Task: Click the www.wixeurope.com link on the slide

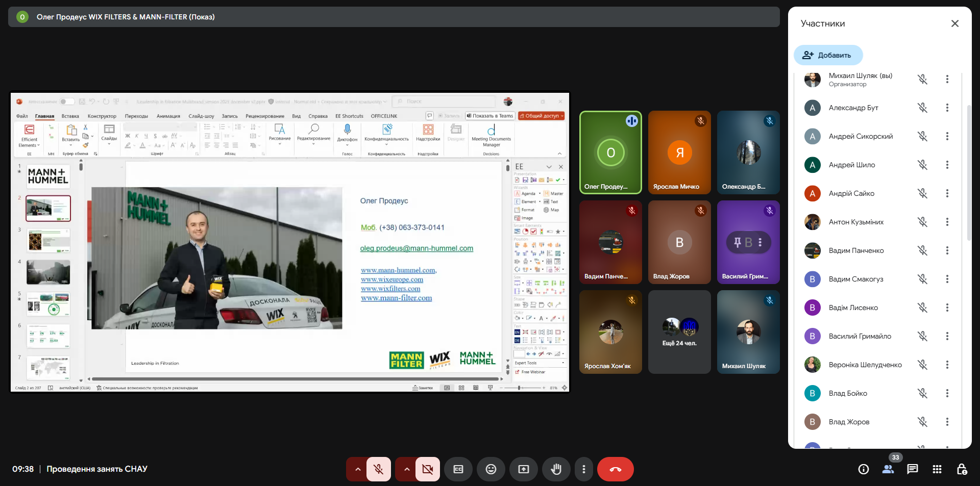Action: (x=392, y=279)
